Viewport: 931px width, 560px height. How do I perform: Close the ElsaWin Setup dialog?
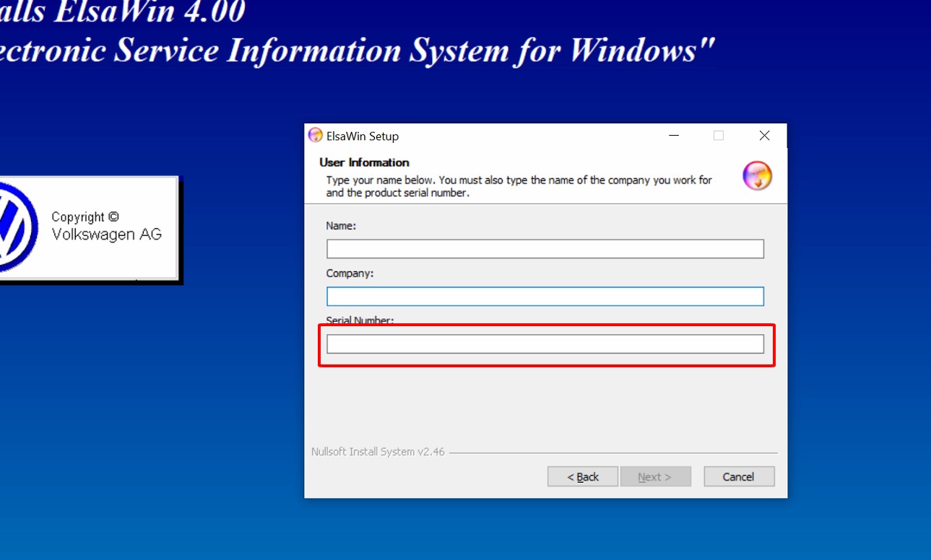tap(764, 136)
